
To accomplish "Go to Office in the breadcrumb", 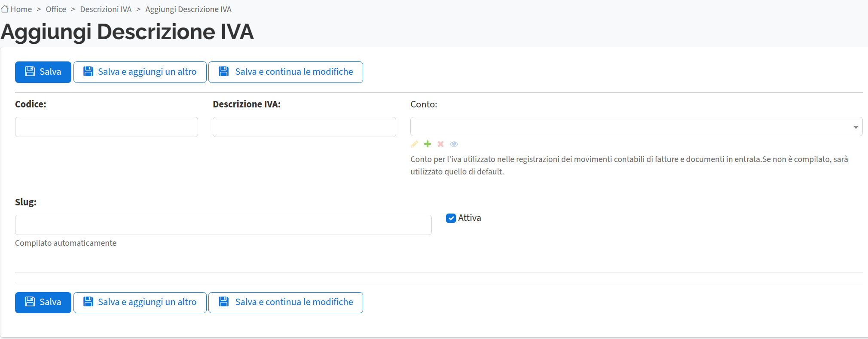I will pyautogui.click(x=56, y=9).
